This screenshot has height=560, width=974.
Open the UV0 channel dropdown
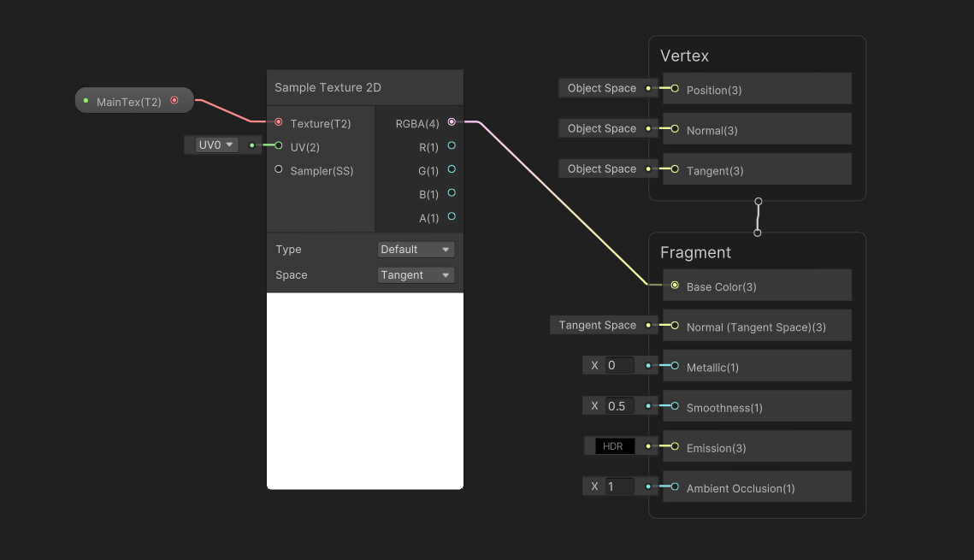(x=216, y=145)
